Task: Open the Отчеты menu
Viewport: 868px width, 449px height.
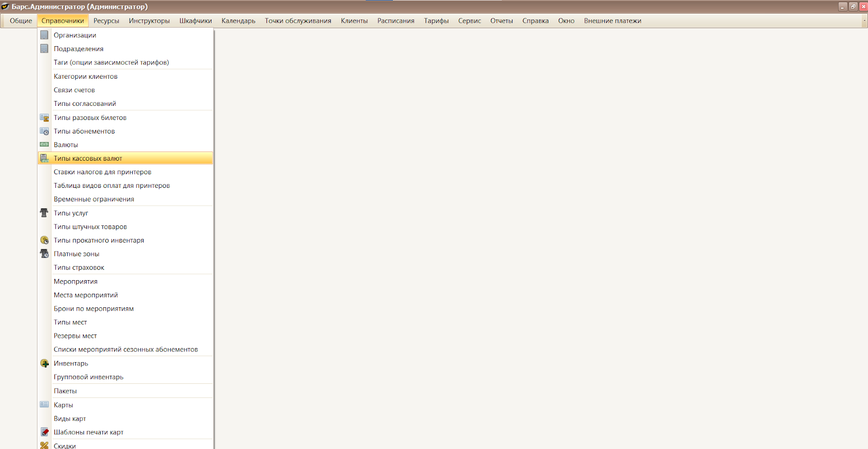Action: [502, 21]
